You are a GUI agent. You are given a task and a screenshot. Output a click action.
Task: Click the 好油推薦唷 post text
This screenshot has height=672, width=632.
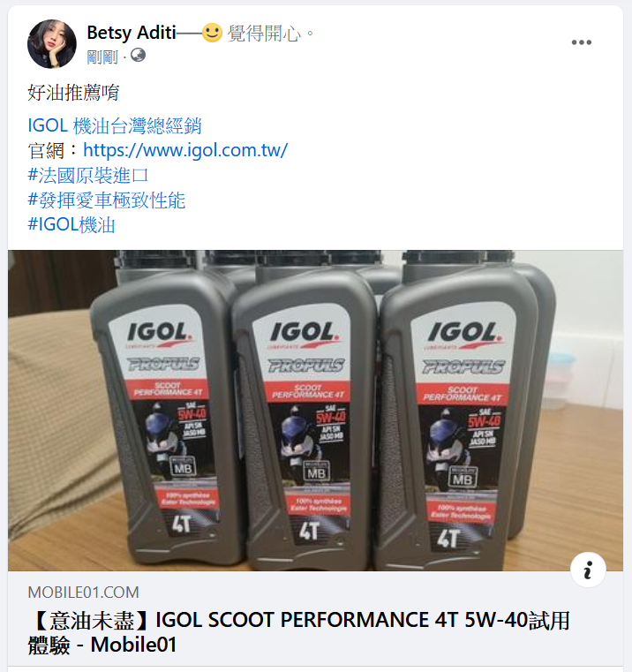73,92
